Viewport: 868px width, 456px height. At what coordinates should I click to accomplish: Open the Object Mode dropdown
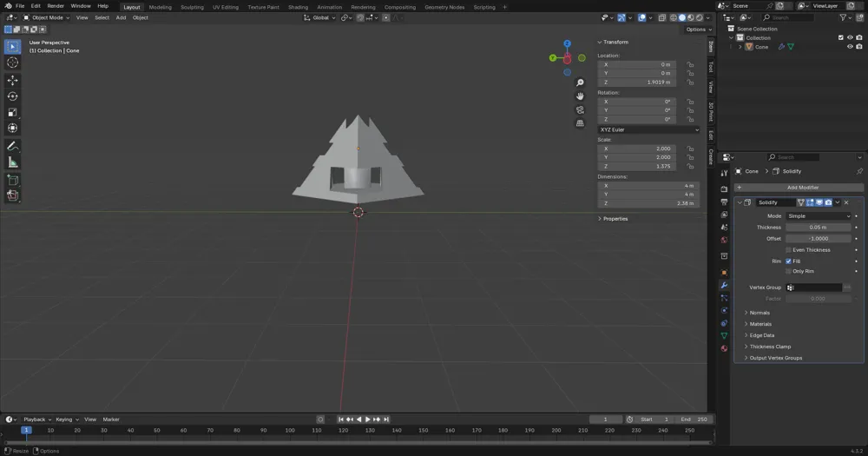47,17
